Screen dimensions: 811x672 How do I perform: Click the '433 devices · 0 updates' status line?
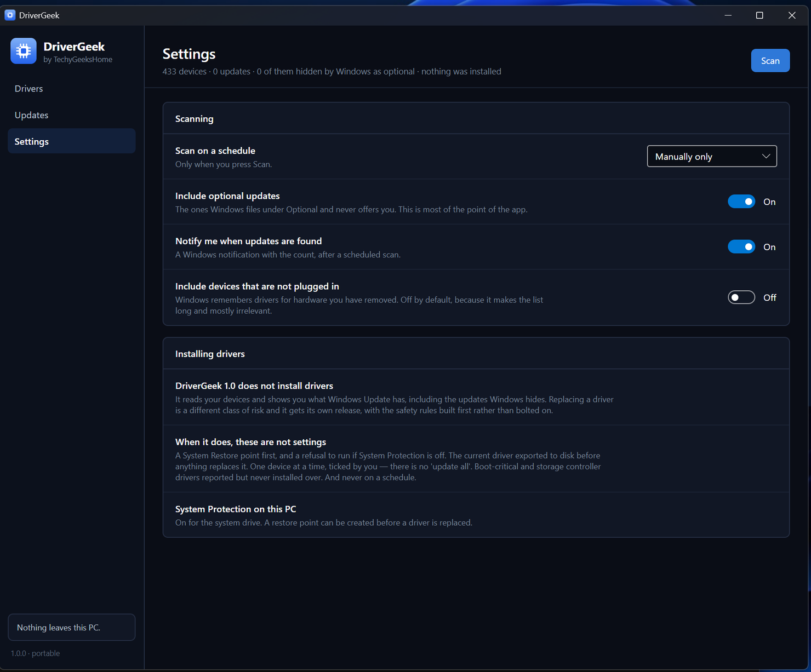click(332, 72)
